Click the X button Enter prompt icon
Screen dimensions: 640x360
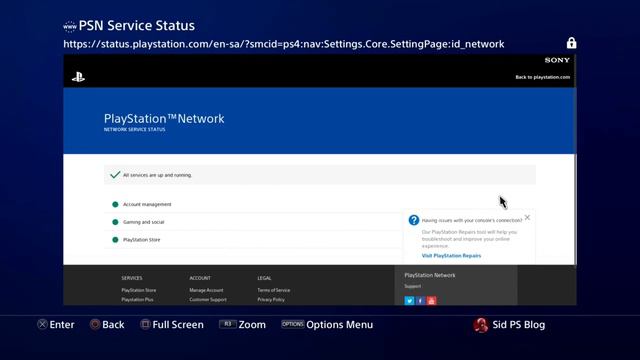coord(42,324)
